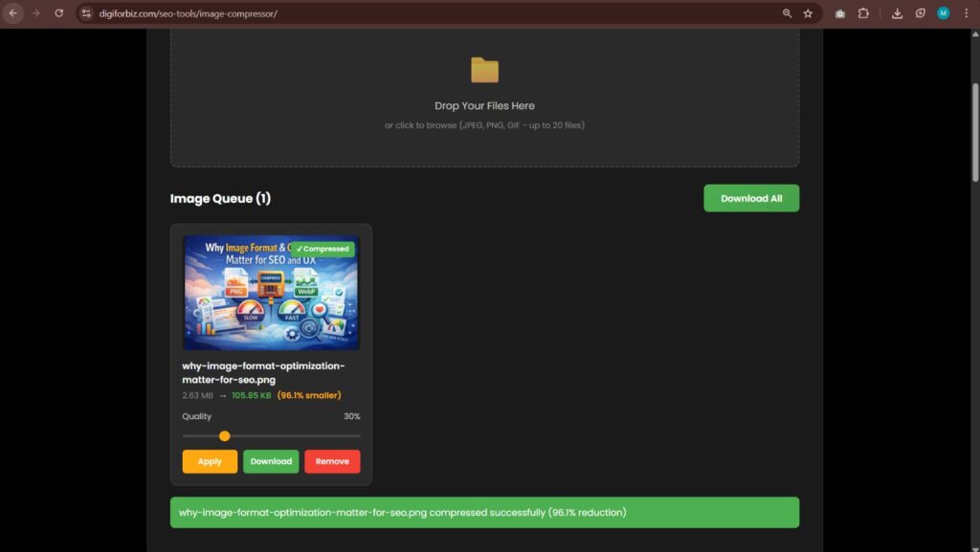Click the zoom magnifier icon in address bar
This screenshot has width=980, height=552.
pos(787,13)
